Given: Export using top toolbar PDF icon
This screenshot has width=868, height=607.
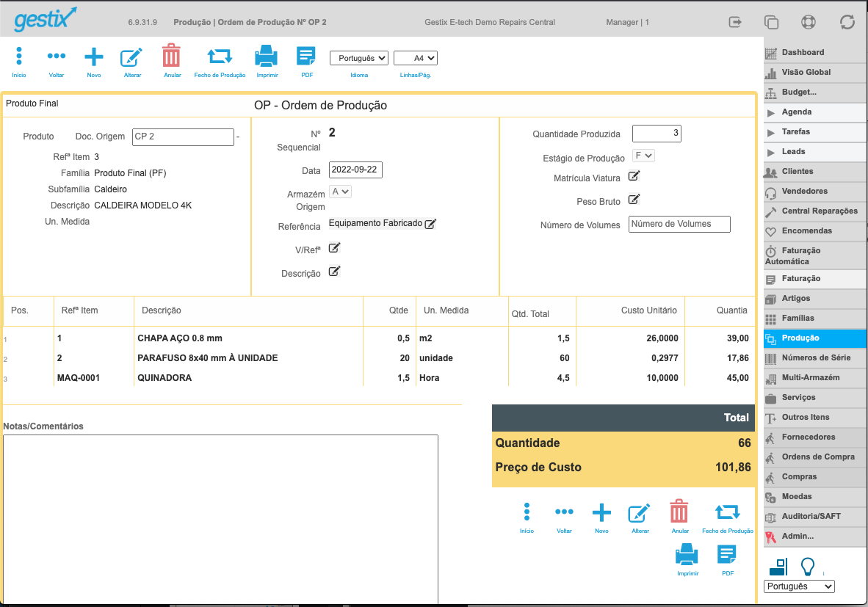Looking at the screenshot, I should (x=306, y=57).
